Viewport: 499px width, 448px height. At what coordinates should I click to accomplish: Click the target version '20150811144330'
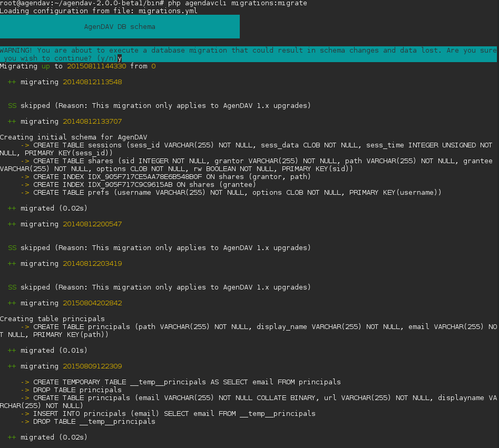(x=96, y=66)
